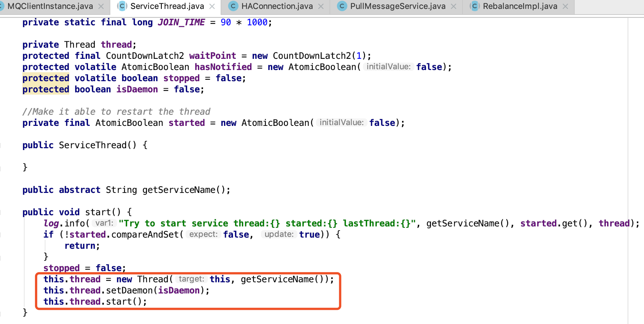
Task: Switch to the MQClientInstance.java tab
Action: tap(50, 6)
